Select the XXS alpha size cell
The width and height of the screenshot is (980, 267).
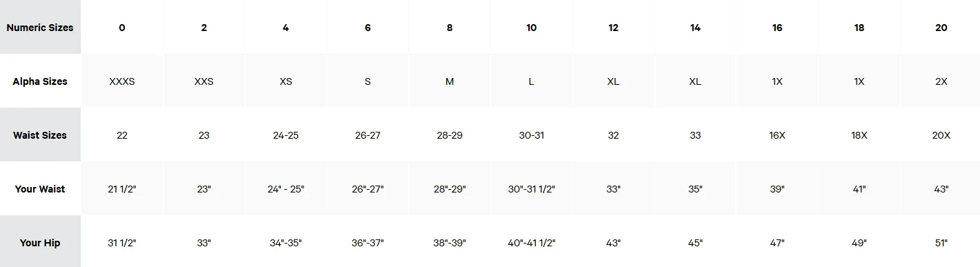point(204,81)
